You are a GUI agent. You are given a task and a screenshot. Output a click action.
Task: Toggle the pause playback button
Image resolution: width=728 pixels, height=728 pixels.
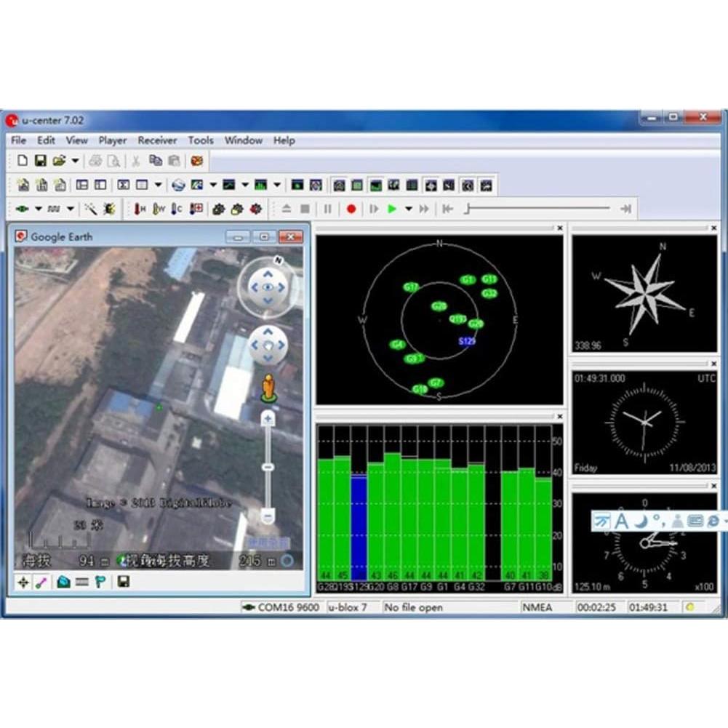tap(328, 209)
